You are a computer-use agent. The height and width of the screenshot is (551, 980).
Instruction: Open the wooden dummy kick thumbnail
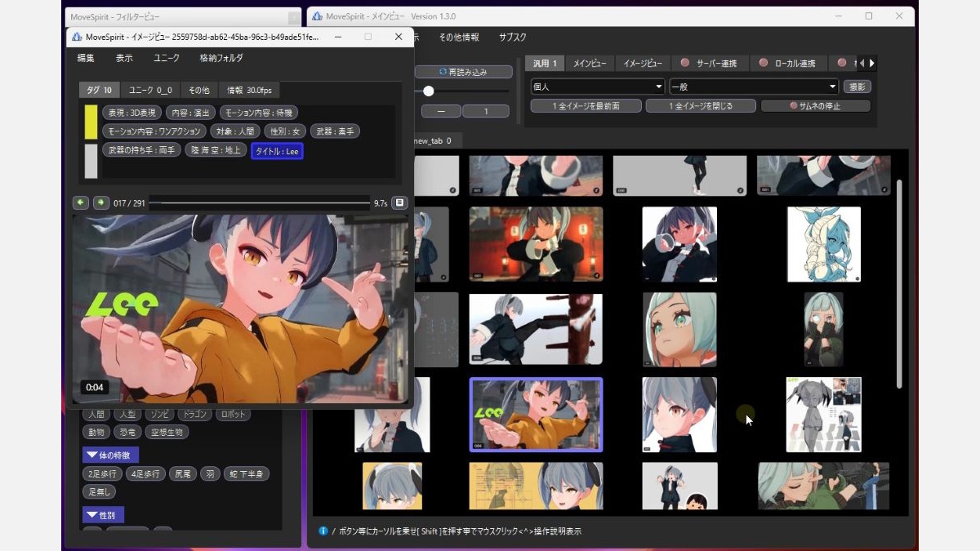pos(536,329)
